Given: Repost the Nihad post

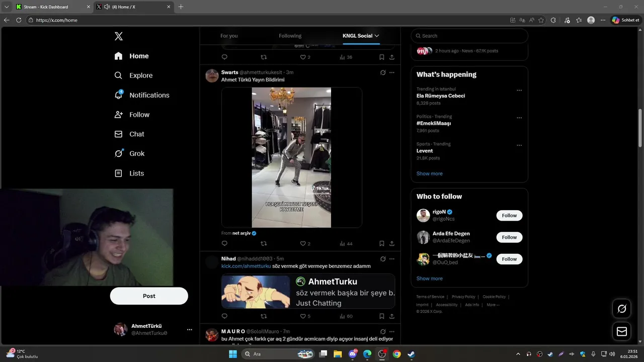Looking at the screenshot, I should (264, 316).
